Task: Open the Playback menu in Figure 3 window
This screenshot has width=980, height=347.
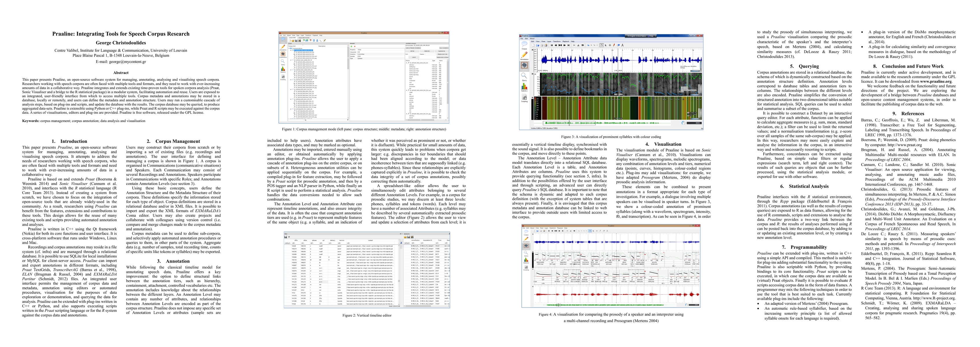Action: [566, 42]
